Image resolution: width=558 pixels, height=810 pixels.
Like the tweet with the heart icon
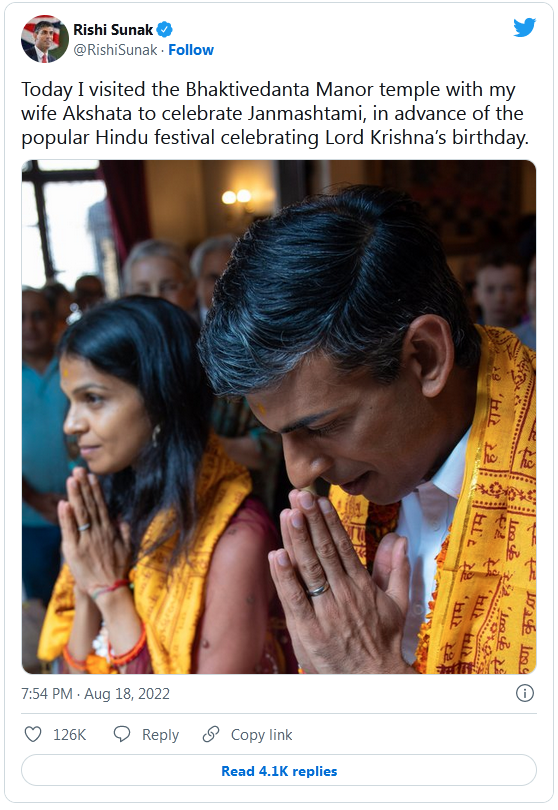(33, 734)
